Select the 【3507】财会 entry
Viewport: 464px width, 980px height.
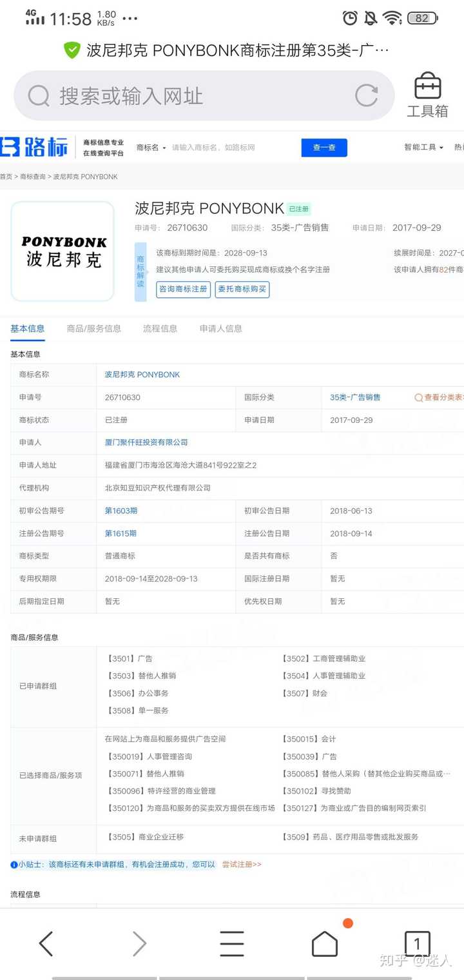305,693
